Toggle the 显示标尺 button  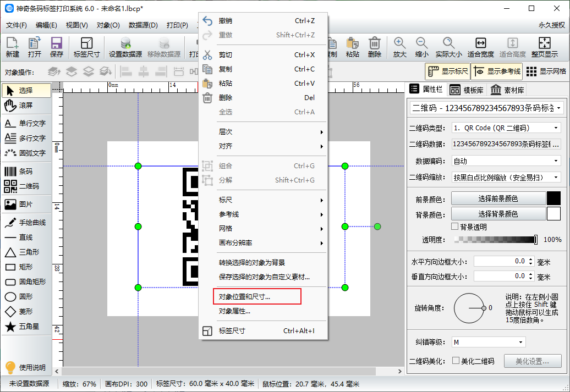tap(447, 71)
